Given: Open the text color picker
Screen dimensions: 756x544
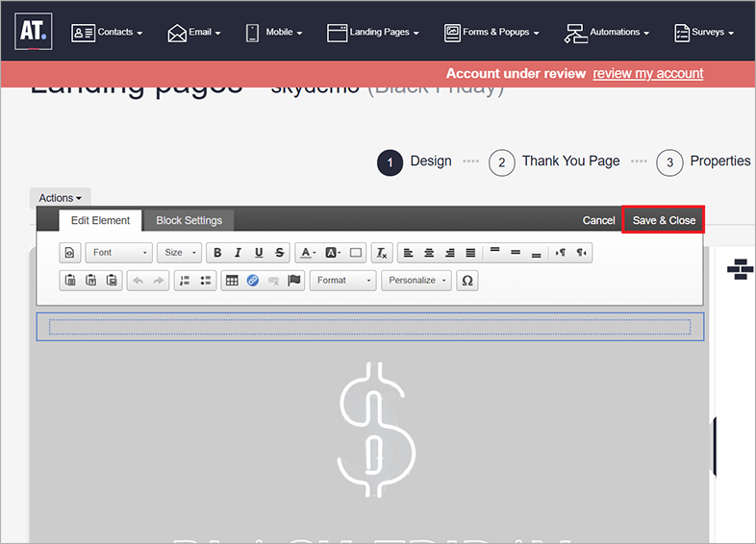Looking at the screenshot, I should [x=307, y=253].
